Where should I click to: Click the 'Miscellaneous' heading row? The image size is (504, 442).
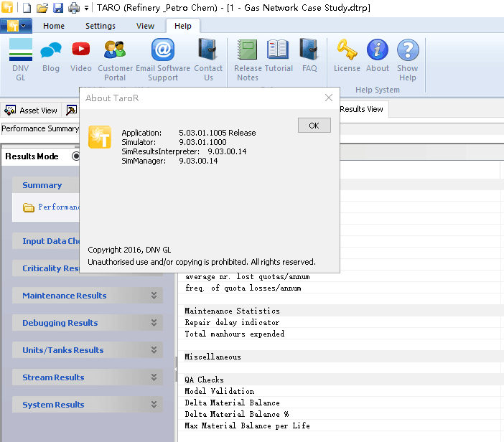click(x=341, y=357)
